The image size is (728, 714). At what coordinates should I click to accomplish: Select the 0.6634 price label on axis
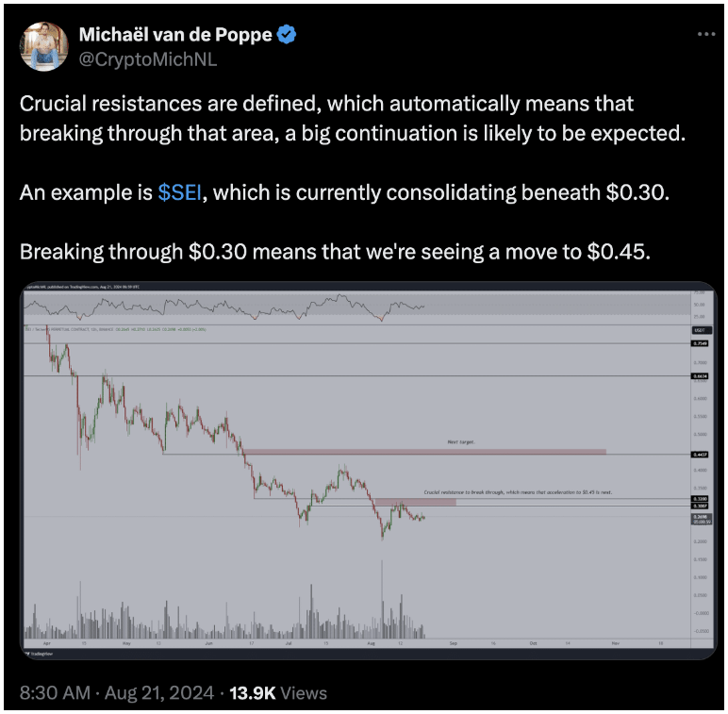click(700, 376)
